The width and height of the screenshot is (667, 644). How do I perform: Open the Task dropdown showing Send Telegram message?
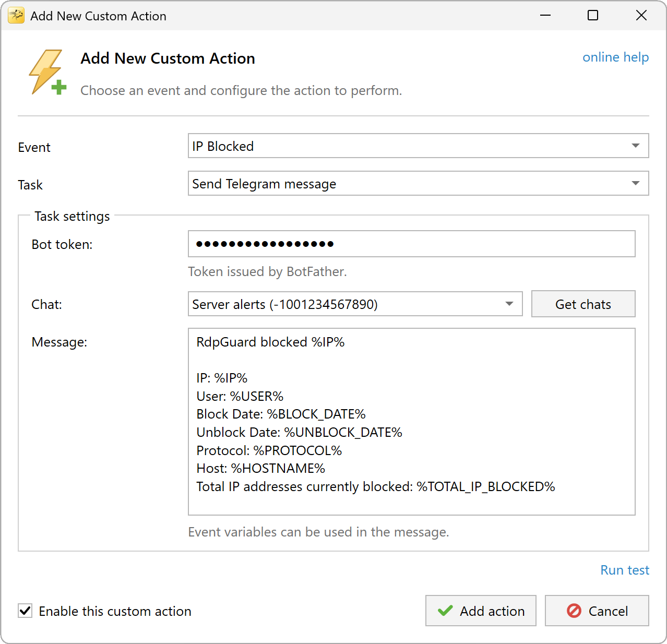[x=418, y=183]
